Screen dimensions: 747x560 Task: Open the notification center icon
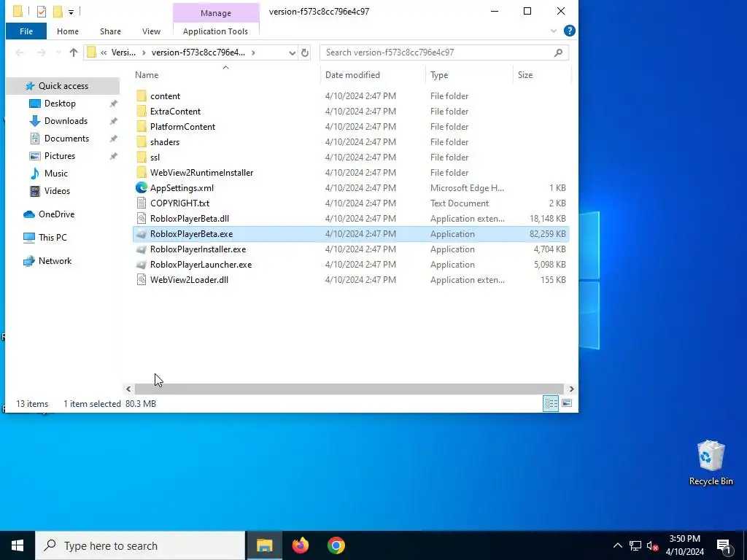(x=723, y=545)
